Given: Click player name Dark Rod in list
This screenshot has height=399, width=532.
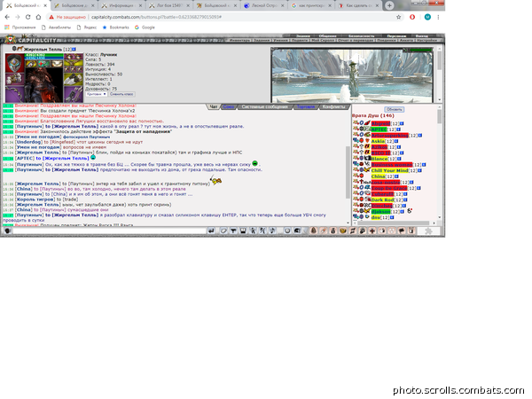Looking at the screenshot, I should click(x=382, y=199).
